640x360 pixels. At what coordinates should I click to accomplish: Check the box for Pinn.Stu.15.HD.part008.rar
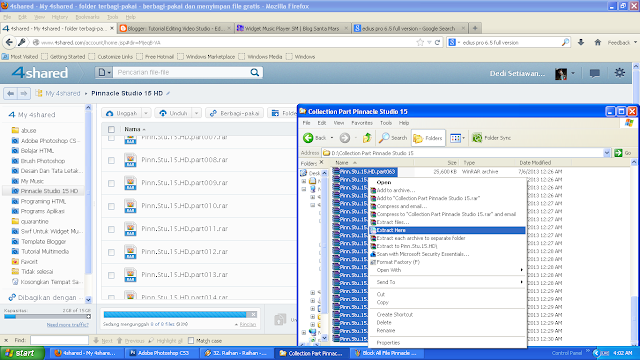pyautogui.click(x=111, y=160)
